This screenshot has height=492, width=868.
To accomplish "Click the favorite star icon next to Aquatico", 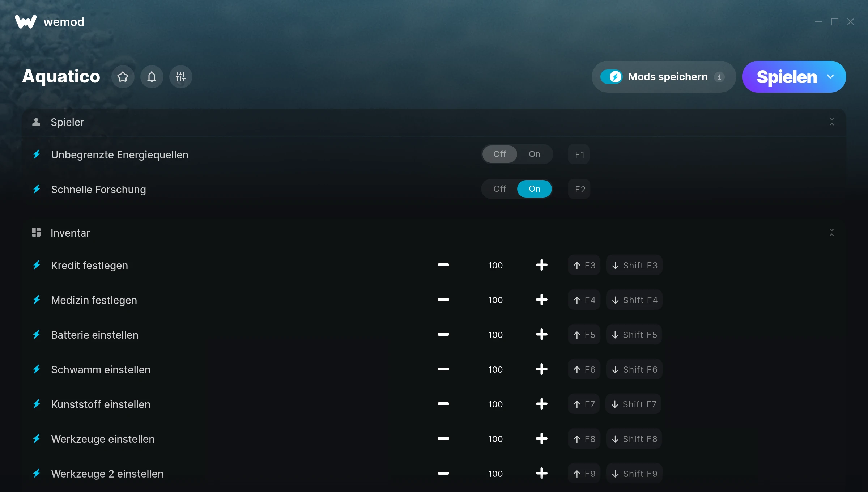I will (x=123, y=77).
